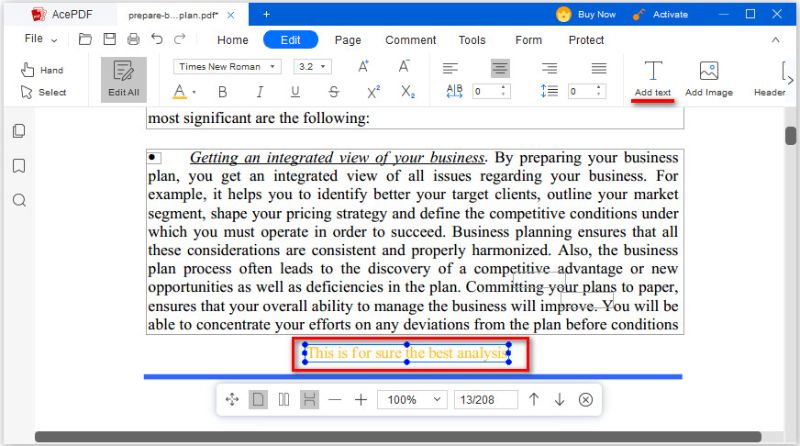Open the Times New Roman font dropdown
The image size is (800, 446).
click(227, 67)
